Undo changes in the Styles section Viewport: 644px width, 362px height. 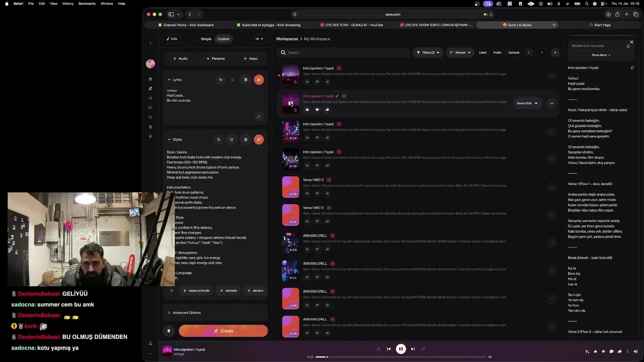(218, 139)
